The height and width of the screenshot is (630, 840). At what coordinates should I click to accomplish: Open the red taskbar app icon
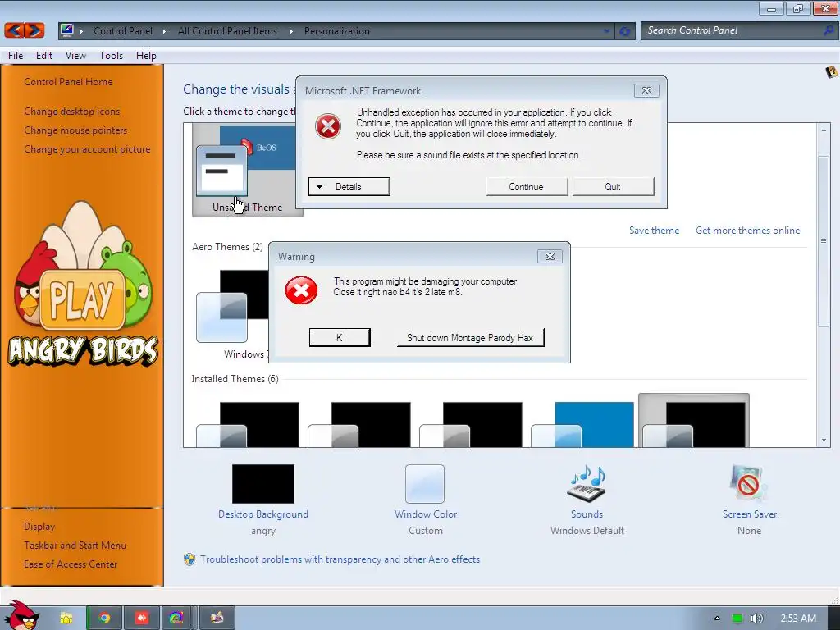[142, 619]
